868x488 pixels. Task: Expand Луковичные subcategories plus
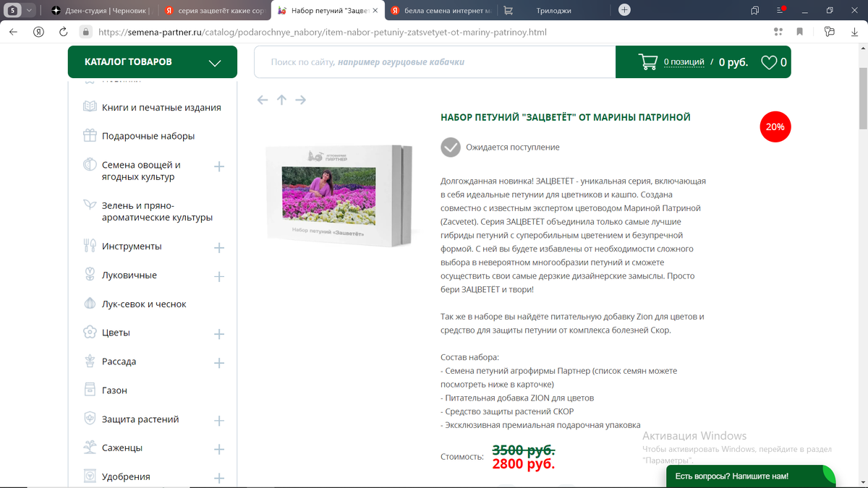pyautogui.click(x=219, y=277)
